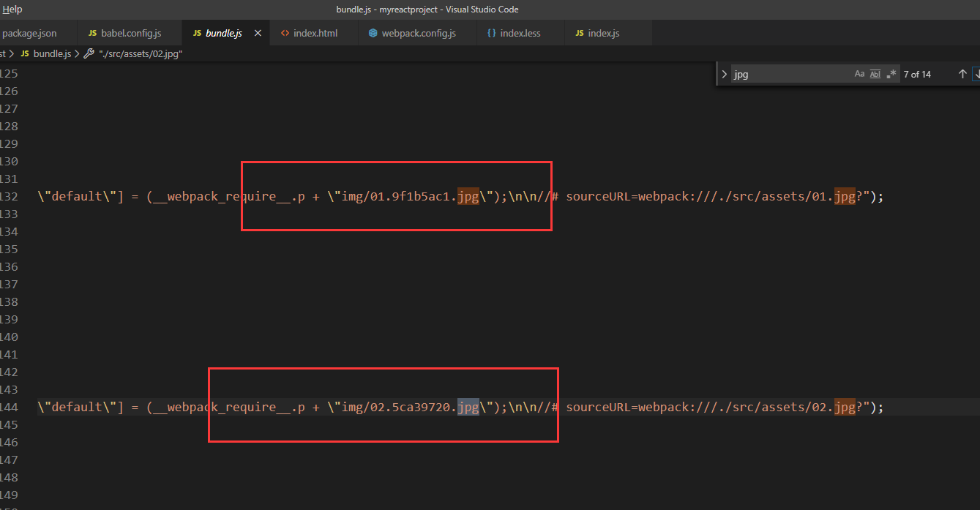
Task: Click the wrench icon in the breadcrumb
Action: click(89, 54)
